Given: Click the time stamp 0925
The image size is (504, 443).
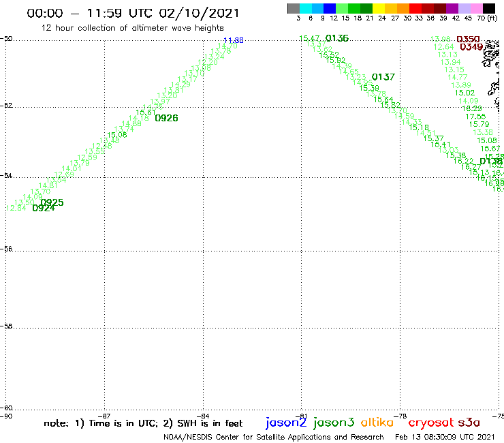Looking at the screenshot, I should pyautogui.click(x=52, y=202).
